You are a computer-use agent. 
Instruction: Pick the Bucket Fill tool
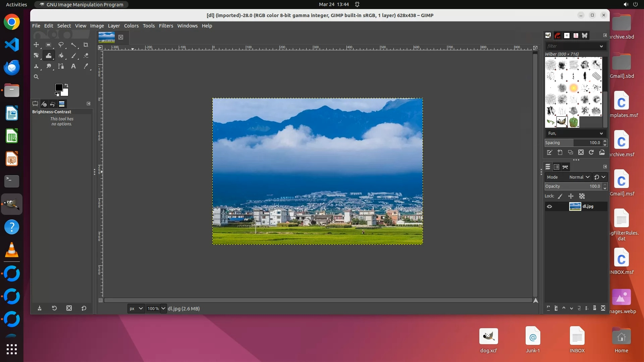tap(61, 56)
